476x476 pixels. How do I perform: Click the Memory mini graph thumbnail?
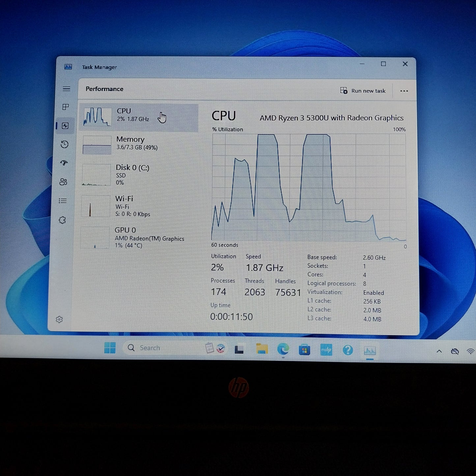(97, 145)
